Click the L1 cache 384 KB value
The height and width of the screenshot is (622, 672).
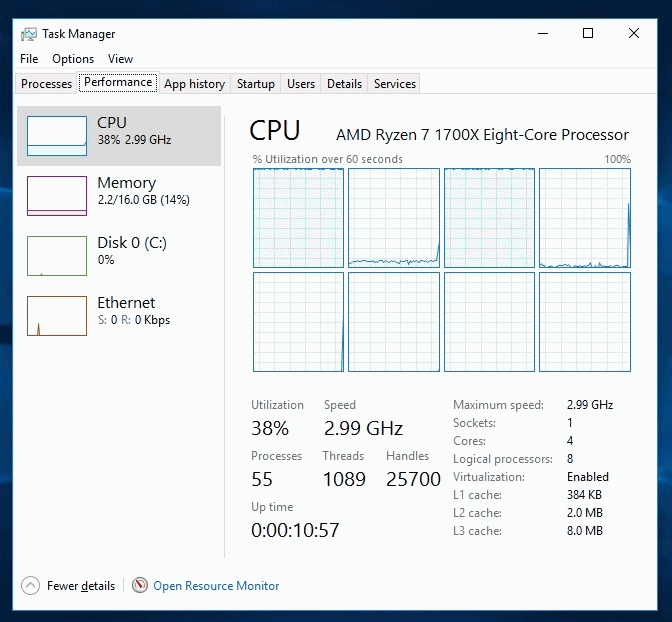click(x=584, y=495)
